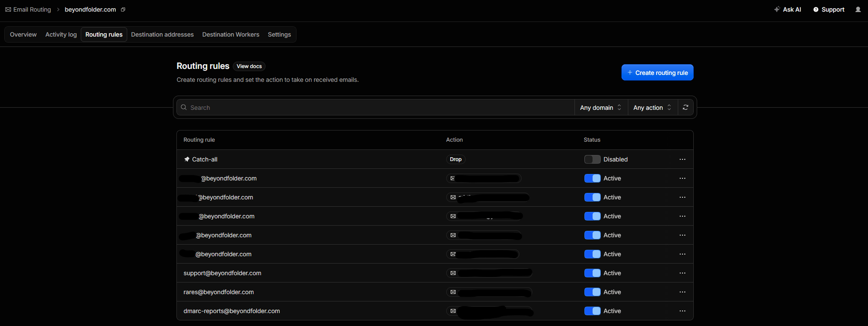
Task: Open the more options menu for Catch-all rule
Action: (683, 159)
